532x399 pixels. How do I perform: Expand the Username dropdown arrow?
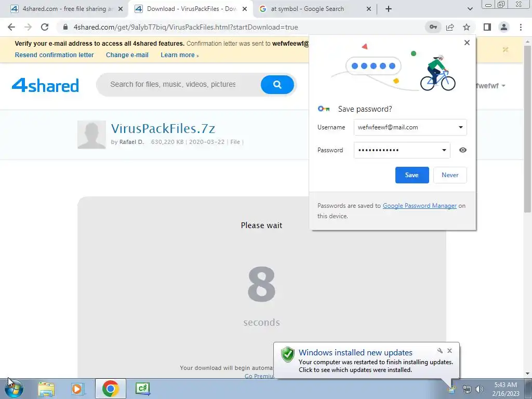point(460,128)
